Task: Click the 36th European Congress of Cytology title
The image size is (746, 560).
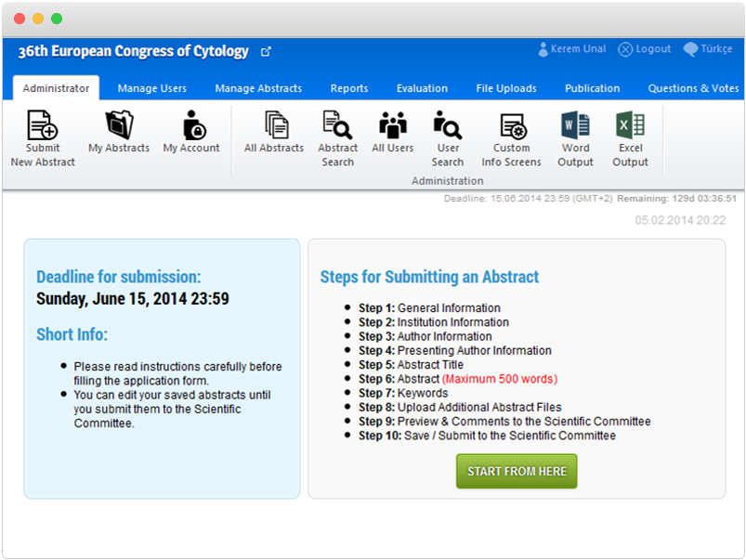Action: tap(133, 51)
